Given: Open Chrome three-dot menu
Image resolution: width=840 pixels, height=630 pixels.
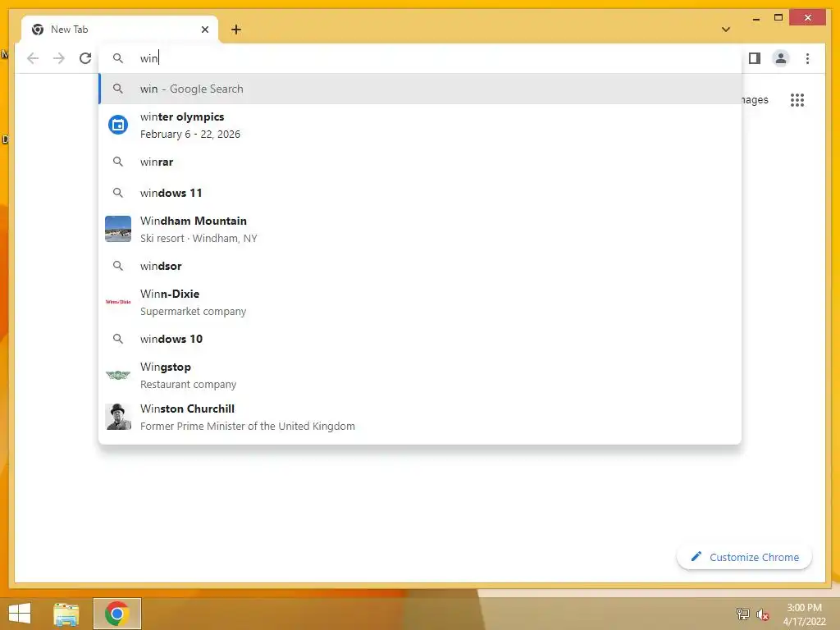Looking at the screenshot, I should tap(807, 58).
